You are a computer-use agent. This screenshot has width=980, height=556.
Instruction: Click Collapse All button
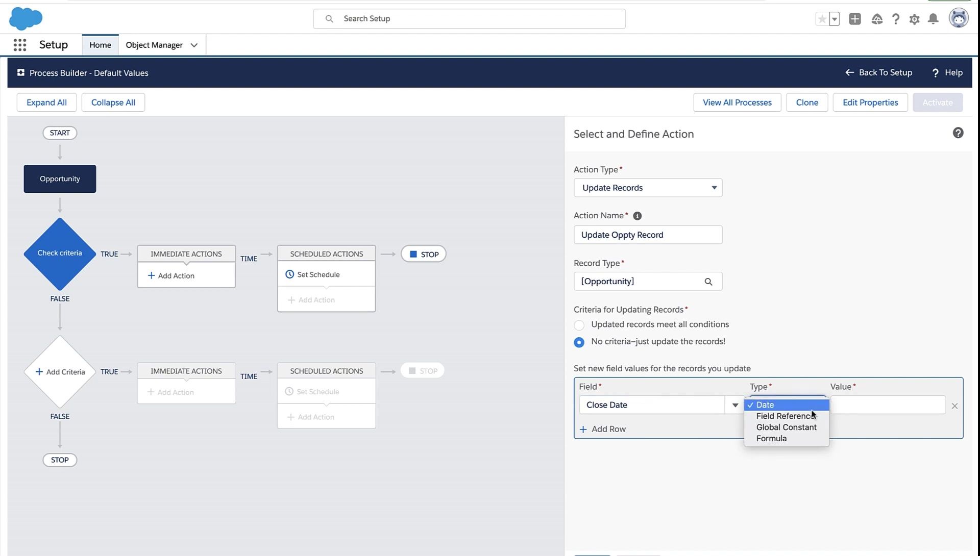pyautogui.click(x=113, y=102)
